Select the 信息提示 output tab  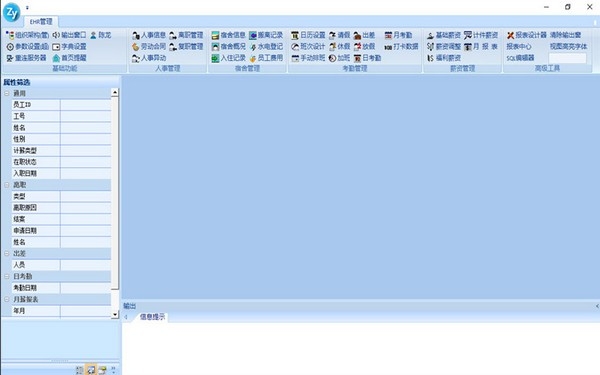coord(152,317)
